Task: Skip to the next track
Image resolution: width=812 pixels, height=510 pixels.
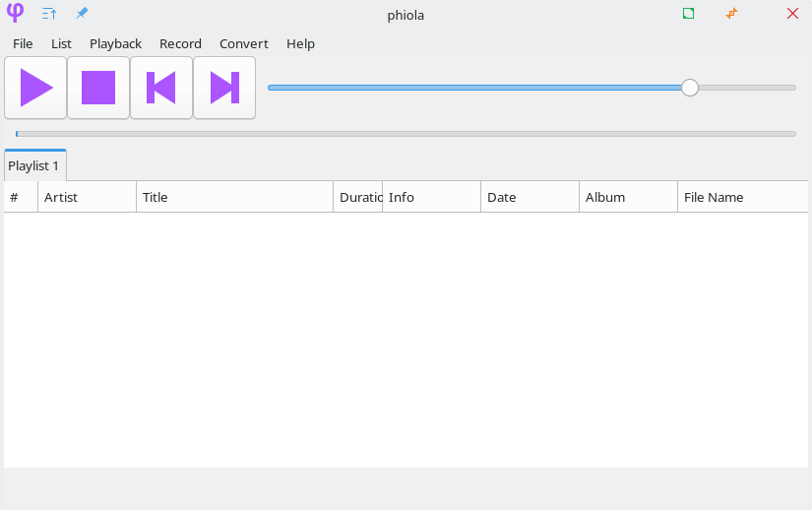Action: (224, 88)
